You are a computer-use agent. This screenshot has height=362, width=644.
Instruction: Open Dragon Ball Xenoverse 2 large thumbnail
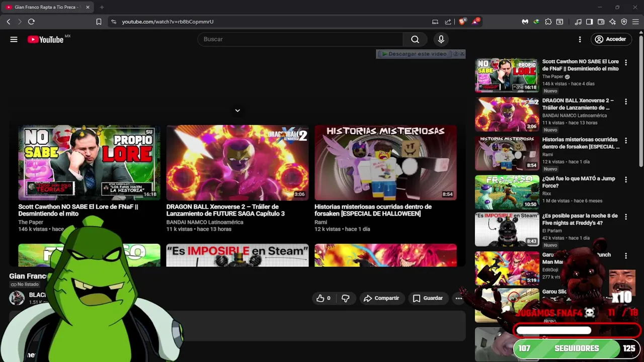tap(237, 163)
